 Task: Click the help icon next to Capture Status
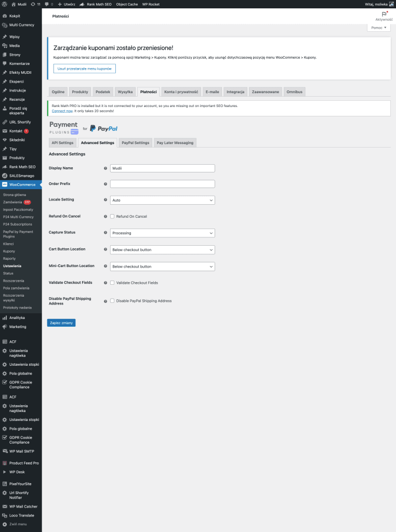[x=105, y=233]
